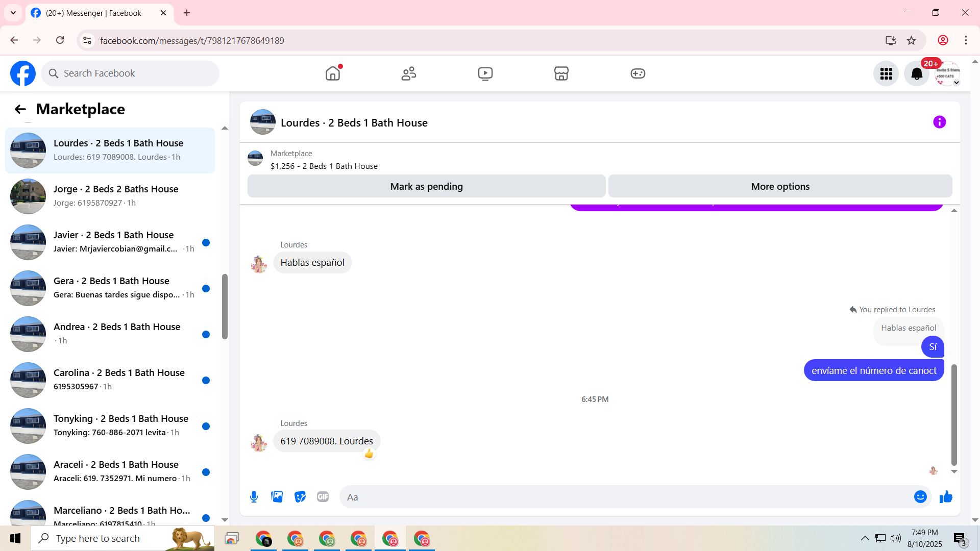The width and height of the screenshot is (980, 551).
Task: Switch to the Marketplace tab in the top bar
Action: (561, 74)
